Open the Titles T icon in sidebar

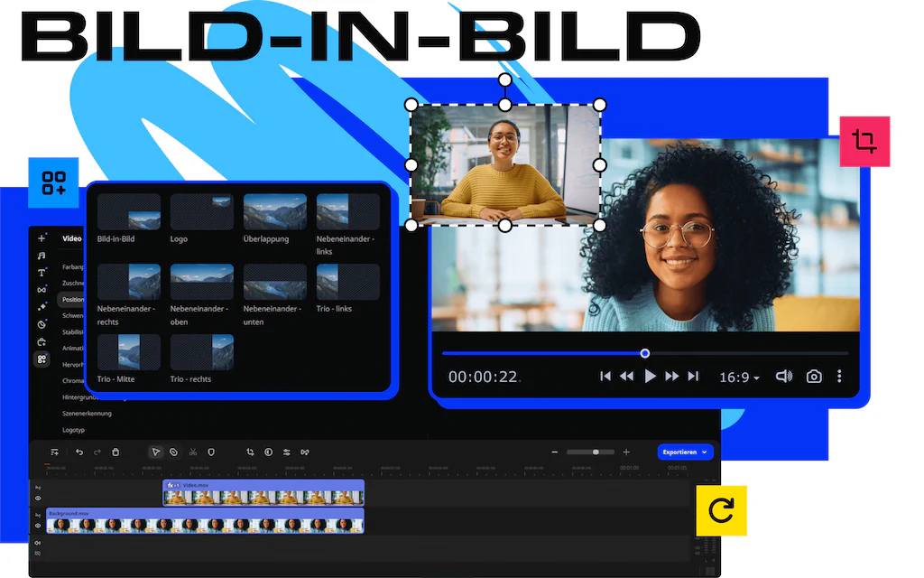(x=42, y=273)
